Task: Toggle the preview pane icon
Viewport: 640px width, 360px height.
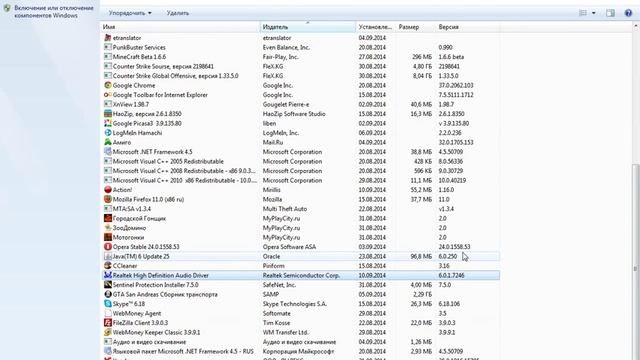Action: pos(610,13)
